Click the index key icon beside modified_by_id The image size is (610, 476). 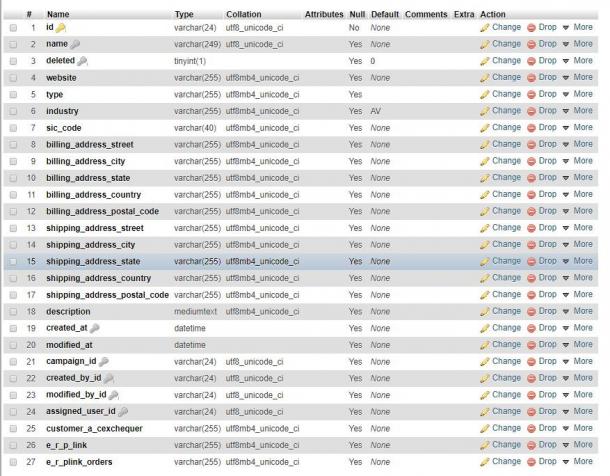(114, 395)
